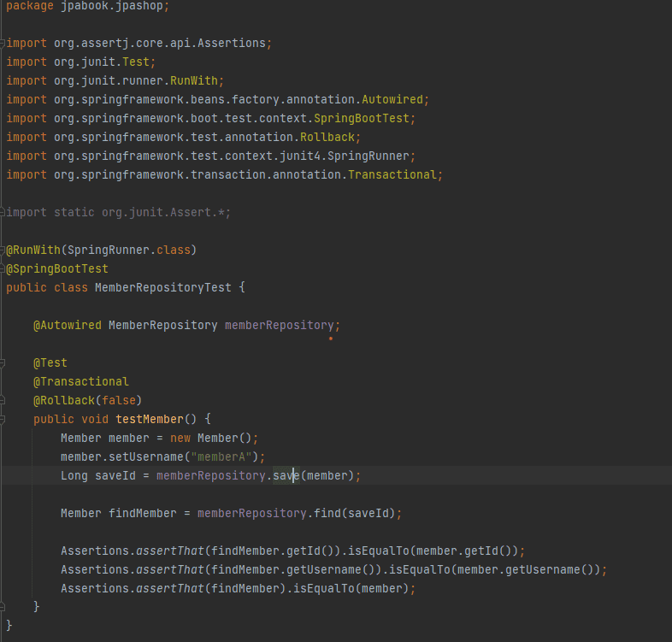Toggle fold marker beside import static line

click(x=3, y=213)
